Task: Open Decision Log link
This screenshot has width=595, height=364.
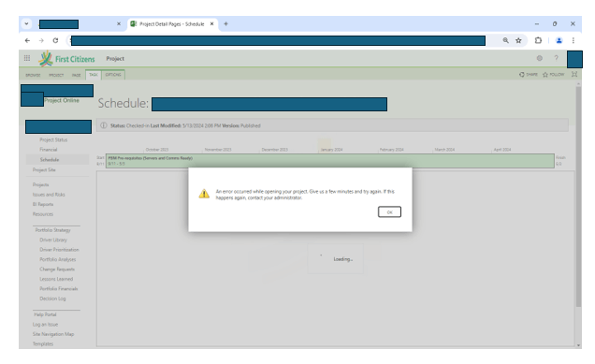Action: (x=52, y=298)
